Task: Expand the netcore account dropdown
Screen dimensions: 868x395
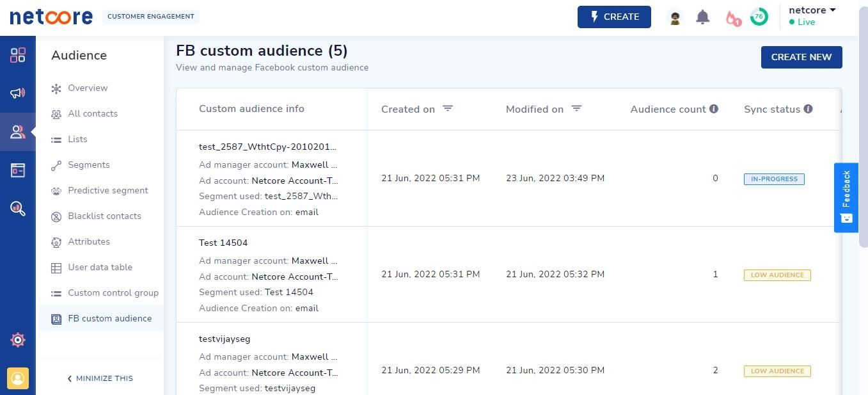Action: pyautogui.click(x=812, y=10)
